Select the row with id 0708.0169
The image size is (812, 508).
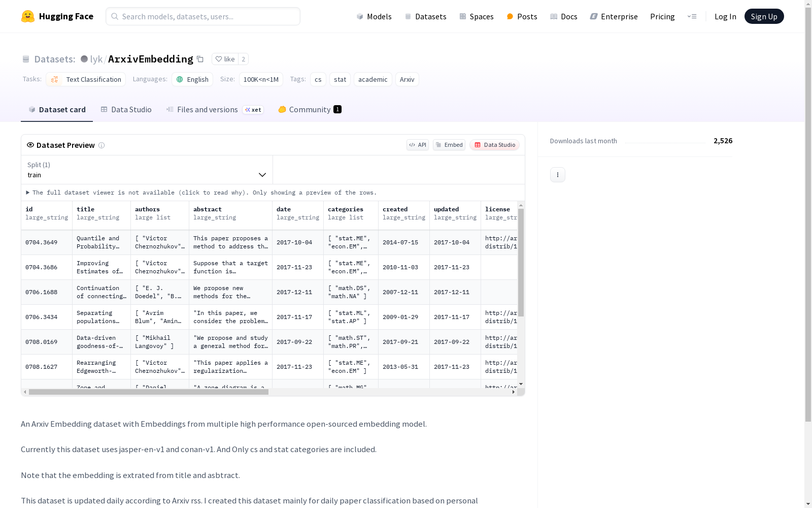click(269, 342)
